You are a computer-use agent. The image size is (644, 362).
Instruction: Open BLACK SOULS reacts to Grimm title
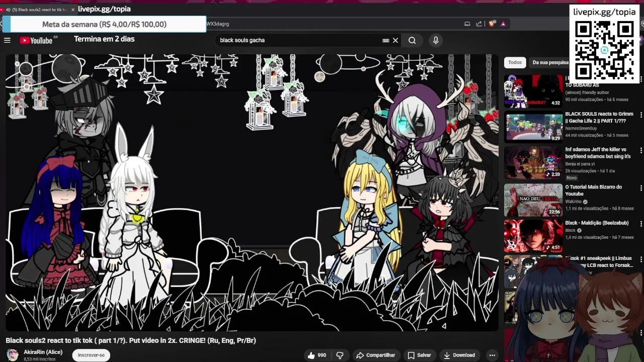[x=599, y=118]
